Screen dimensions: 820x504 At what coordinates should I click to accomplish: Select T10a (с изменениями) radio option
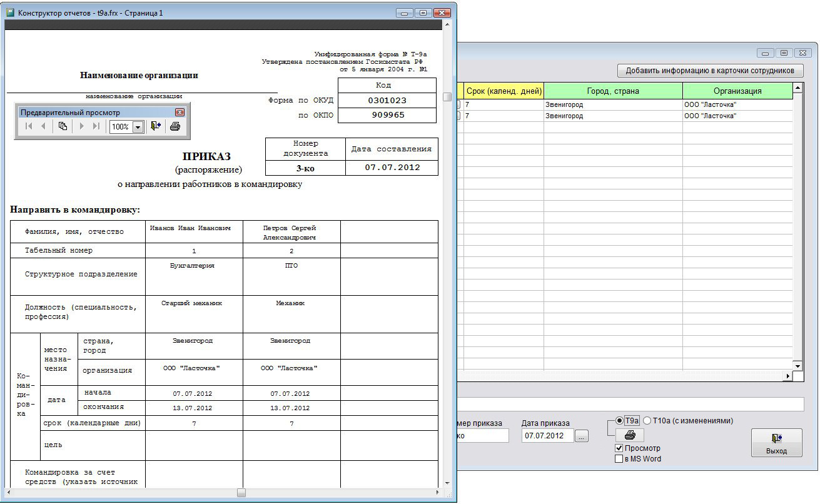[647, 421]
